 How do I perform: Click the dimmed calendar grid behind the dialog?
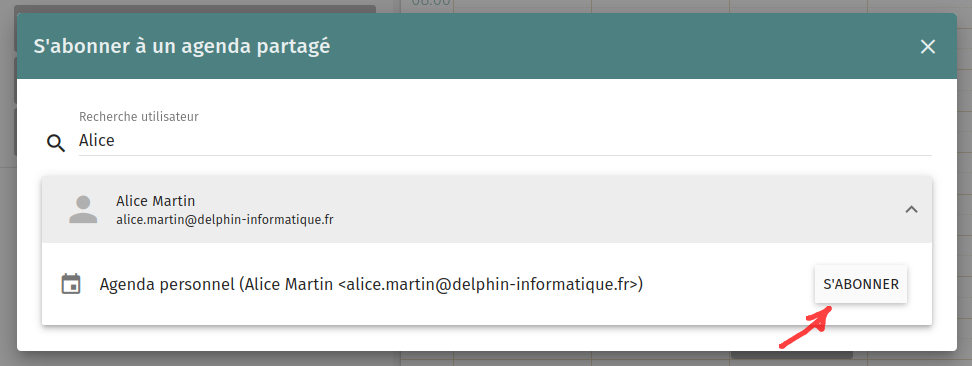click(682, 6)
